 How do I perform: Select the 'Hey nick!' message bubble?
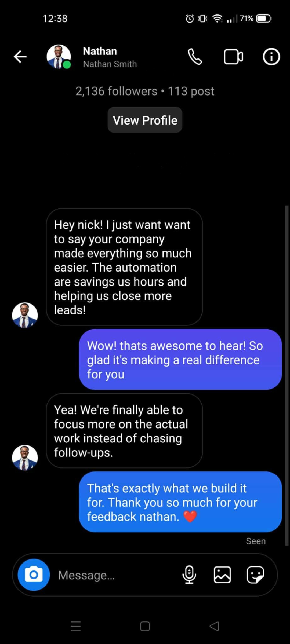(124, 267)
